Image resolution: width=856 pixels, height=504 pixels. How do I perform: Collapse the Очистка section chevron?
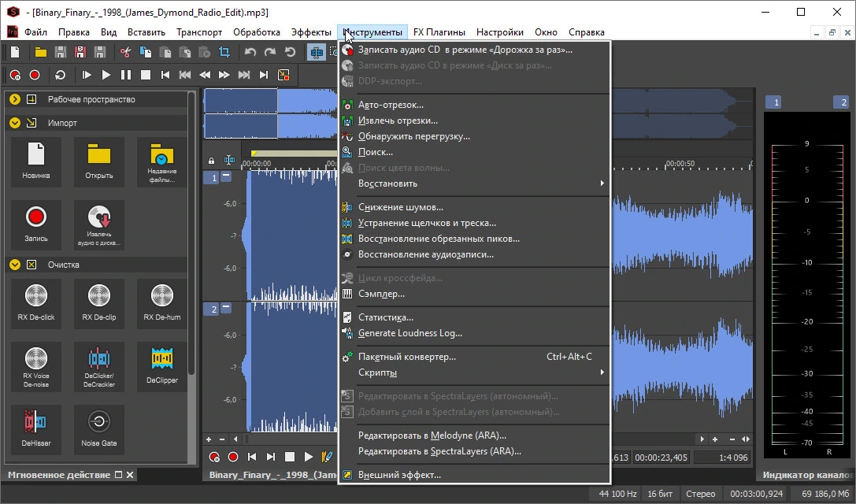tap(15, 265)
